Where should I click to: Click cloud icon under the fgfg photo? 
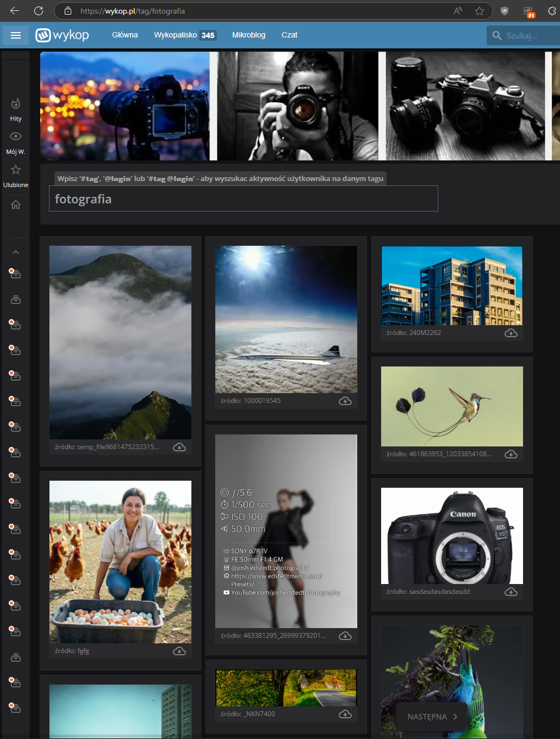click(x=179, y=651)
